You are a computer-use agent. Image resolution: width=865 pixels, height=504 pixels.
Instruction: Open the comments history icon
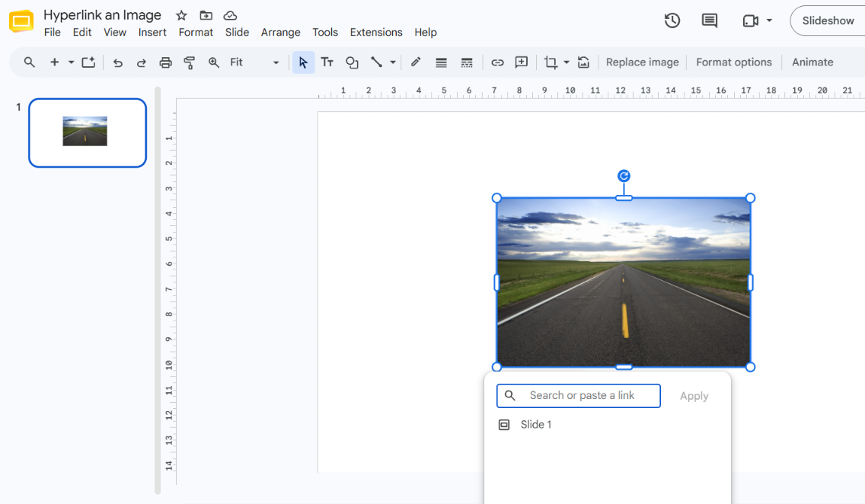click(x=710, y=21)
